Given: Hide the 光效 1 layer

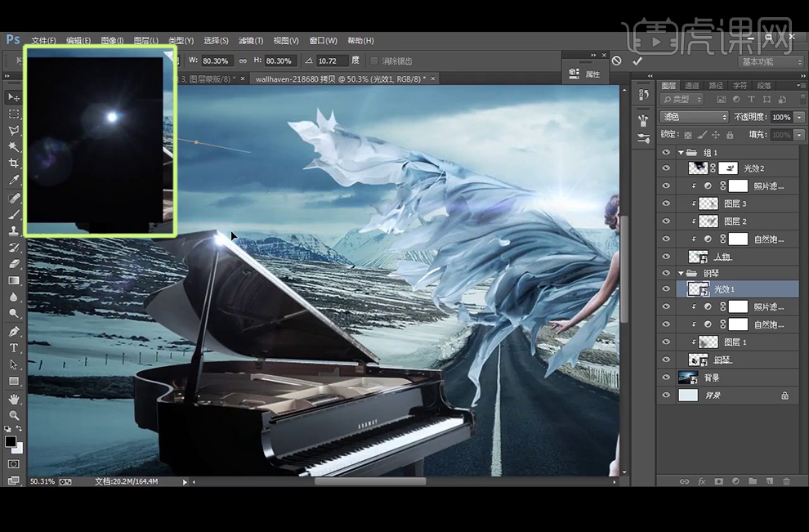Looking at the screenshot, I should point(666,289).
